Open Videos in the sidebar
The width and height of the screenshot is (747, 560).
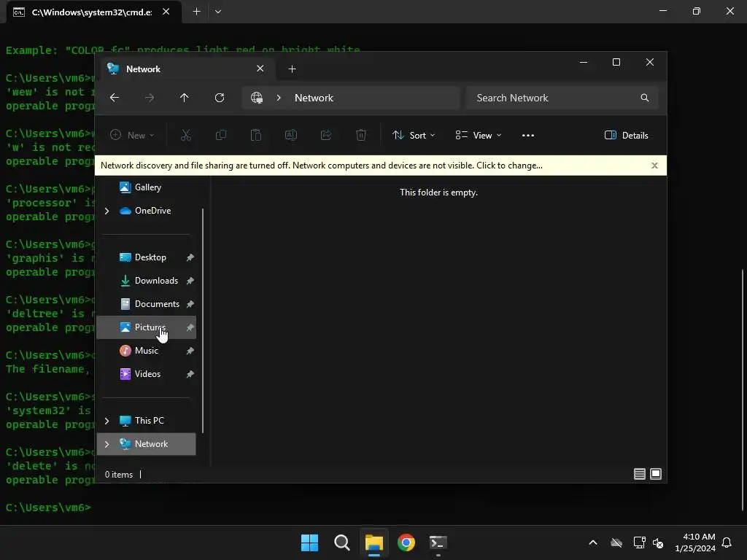[146, 374]
